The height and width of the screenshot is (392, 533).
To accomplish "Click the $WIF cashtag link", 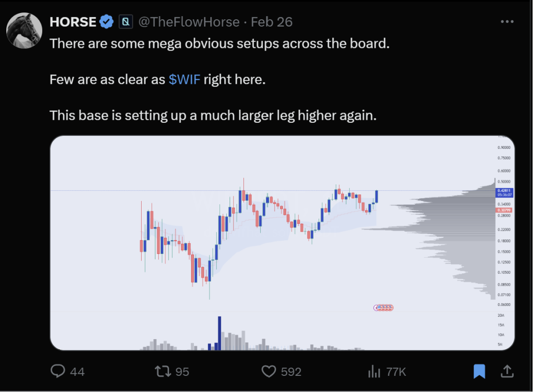I will tap(184, 80).
